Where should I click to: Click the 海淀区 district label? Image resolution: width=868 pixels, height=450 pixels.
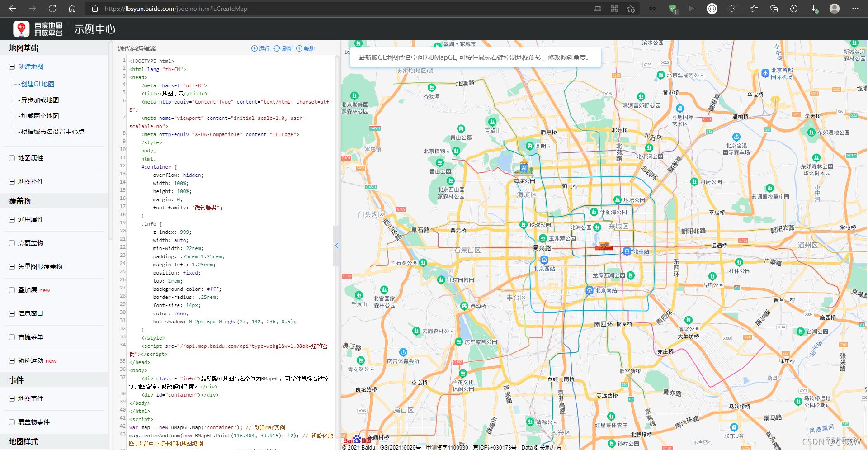click(x=527, y=194)
